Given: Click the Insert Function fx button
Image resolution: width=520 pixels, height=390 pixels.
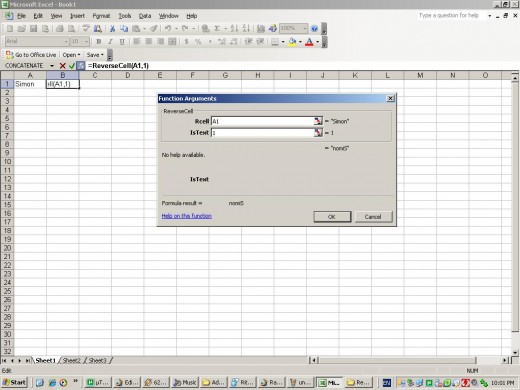Looking at the screenshot, I should click(81, 66).
